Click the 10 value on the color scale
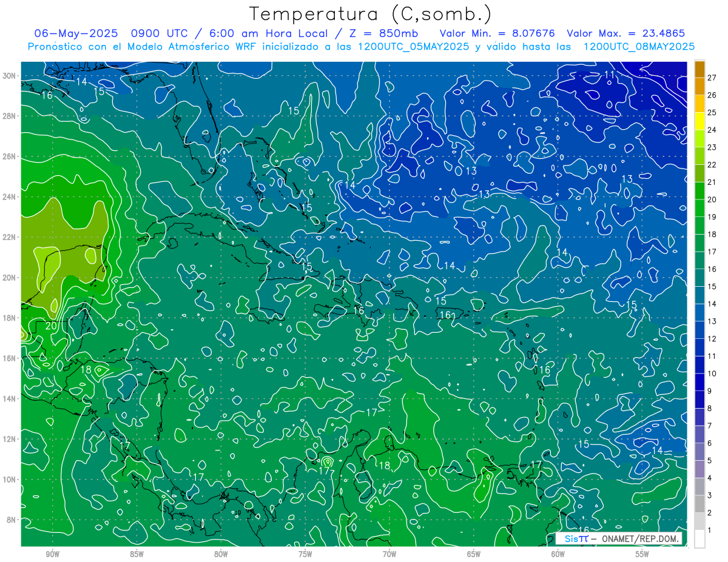Viewport: 728px width, 562px height. coord(712,373)
